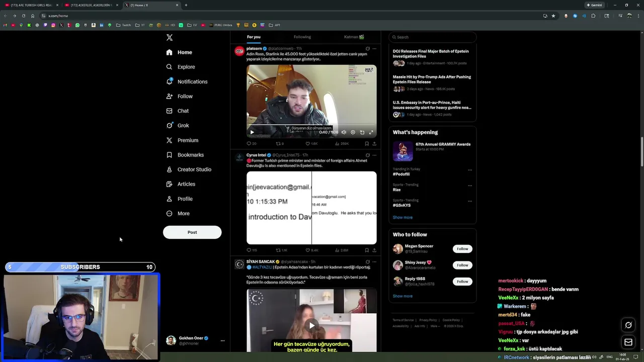Open options for #GSvKYS trend

coord(470,201)
